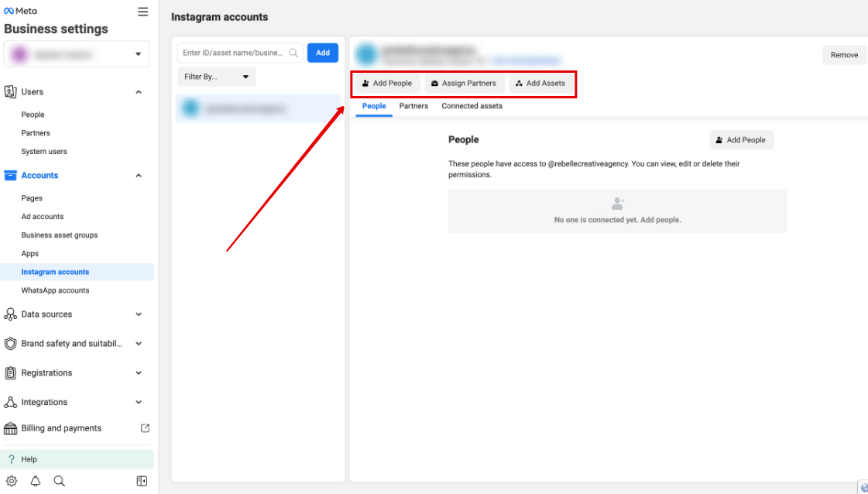Focus the Enter ID/asset name search field
The height and width of the screenshot is (494, 868).
(240, 53)
